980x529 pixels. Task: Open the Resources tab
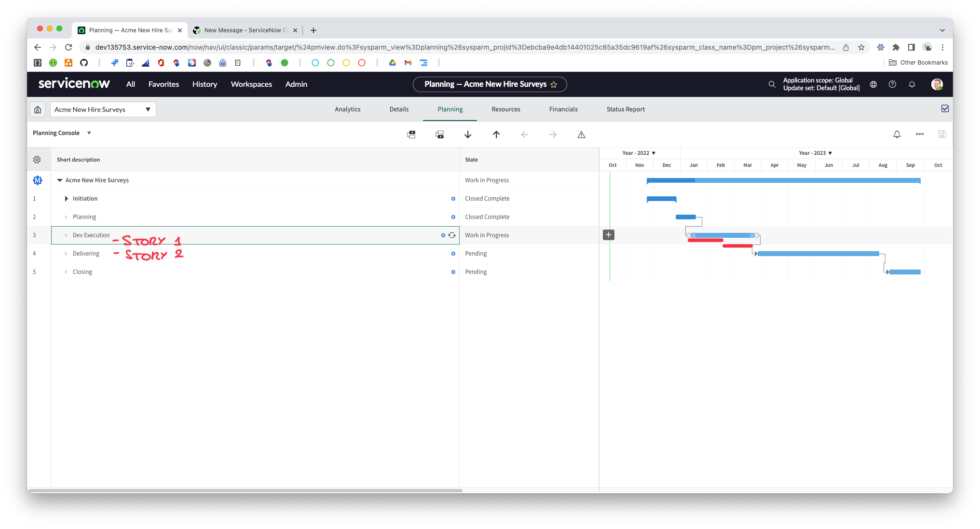(x=506, y=109)
